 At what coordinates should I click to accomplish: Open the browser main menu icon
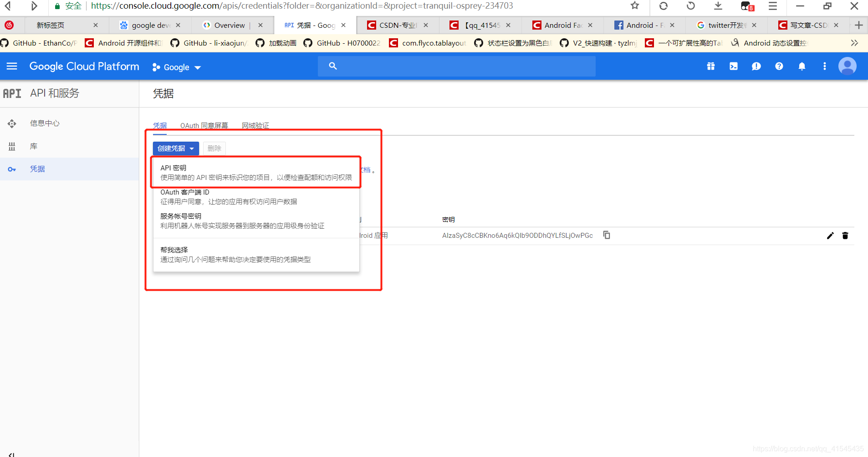coord(773,6)
